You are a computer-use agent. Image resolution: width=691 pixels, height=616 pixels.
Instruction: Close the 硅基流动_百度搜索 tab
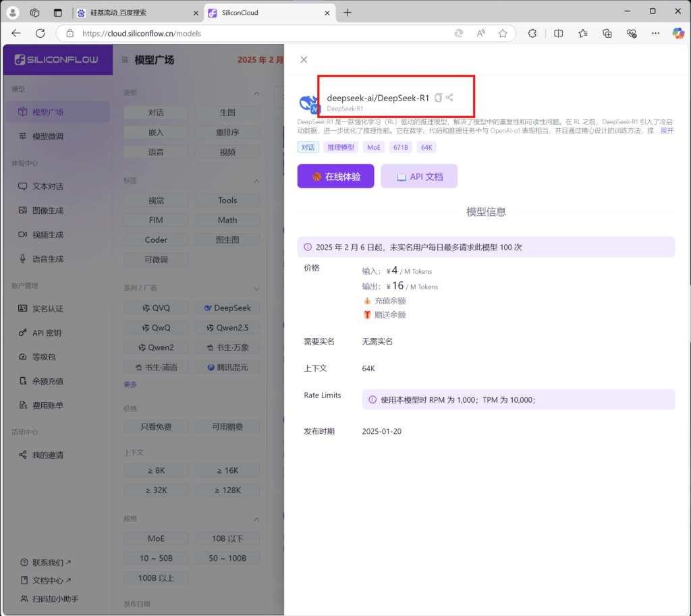pos(196,13)
